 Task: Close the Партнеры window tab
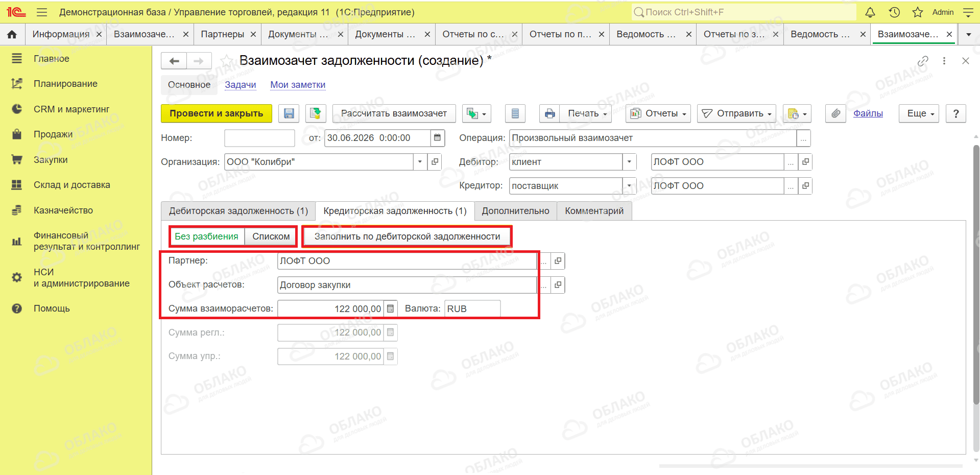pyautogui.click(x=253, y=34)
